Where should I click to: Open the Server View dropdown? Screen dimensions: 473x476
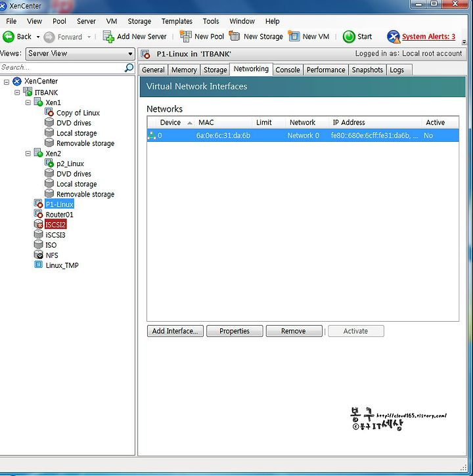[x=81, y=54]
